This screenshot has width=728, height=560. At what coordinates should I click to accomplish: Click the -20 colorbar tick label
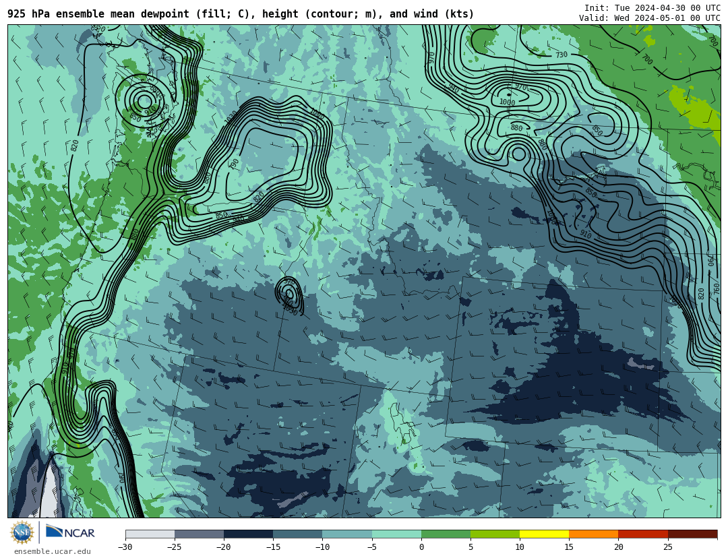(223, 547)
